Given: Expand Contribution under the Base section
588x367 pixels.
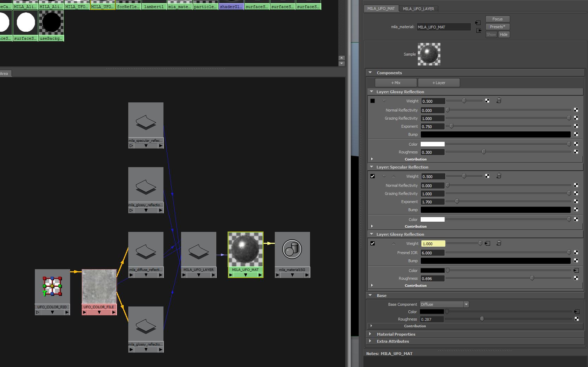Looking at the screenshot, I should pos(371,326).
